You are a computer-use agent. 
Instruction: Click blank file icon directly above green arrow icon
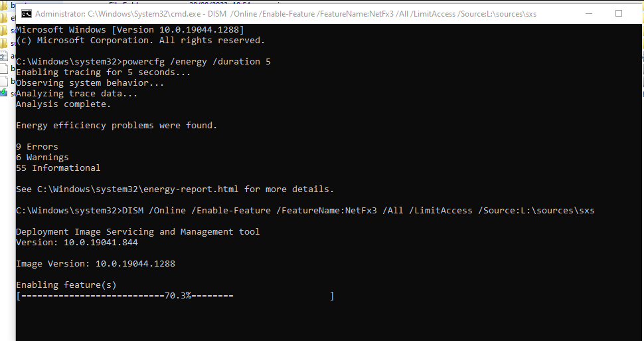pyautogui.click(x=4, y=80)
